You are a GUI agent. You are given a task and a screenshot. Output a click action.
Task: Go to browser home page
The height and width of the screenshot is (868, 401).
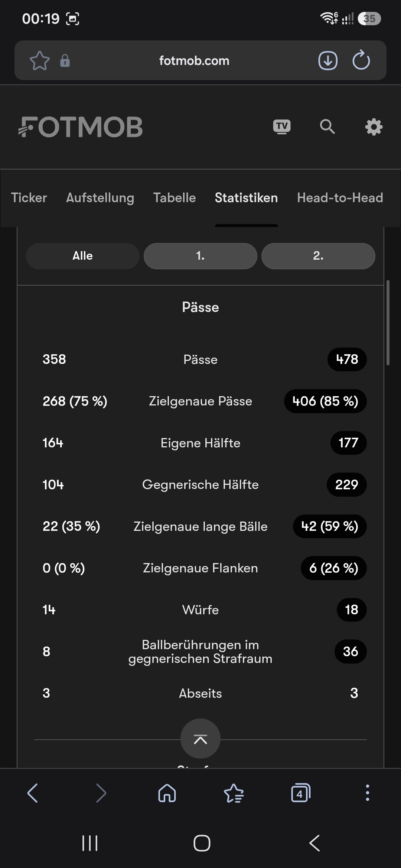[167, 793]
